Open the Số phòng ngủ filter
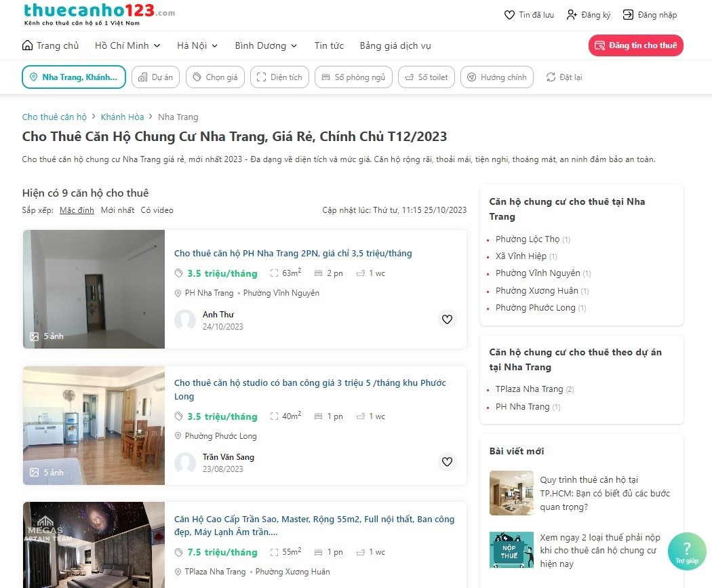Viewport: 712px width, 588px height. [x=354, y=77]
